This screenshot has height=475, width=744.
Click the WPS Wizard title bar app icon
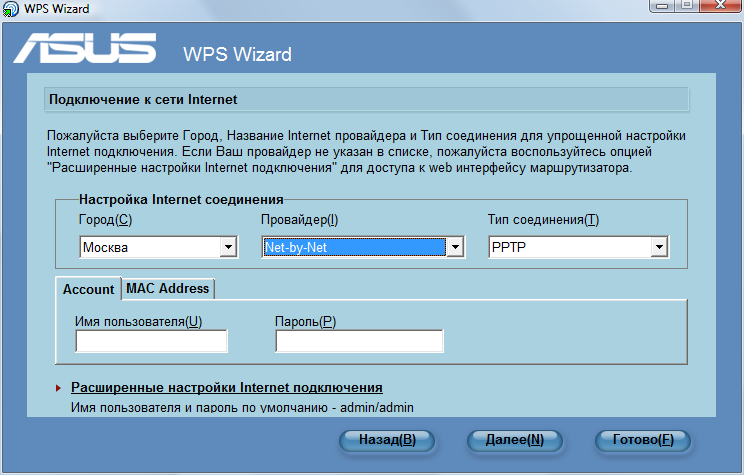(x=10, y=9)
